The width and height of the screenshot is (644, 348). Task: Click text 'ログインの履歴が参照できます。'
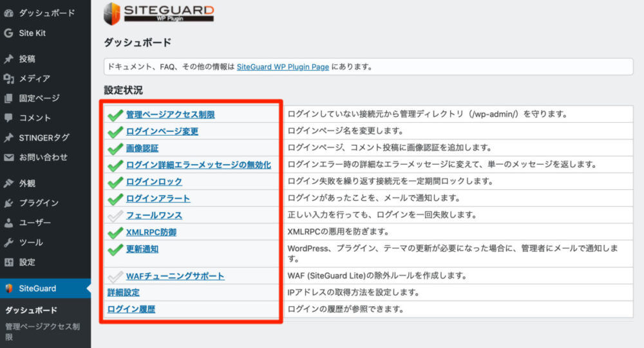pyautogui.click(x=346, y=309)
